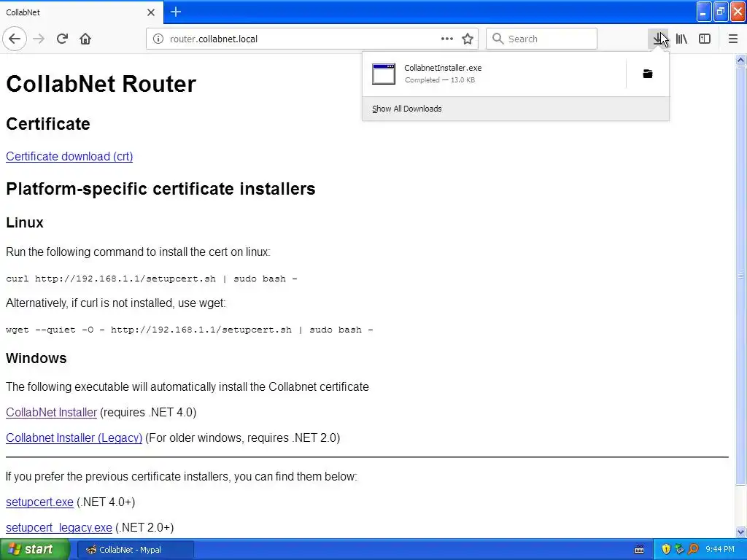Select the curl setupcert.sh command text
The width and height of the screenshot is (747, 560).
click(152, 279)
